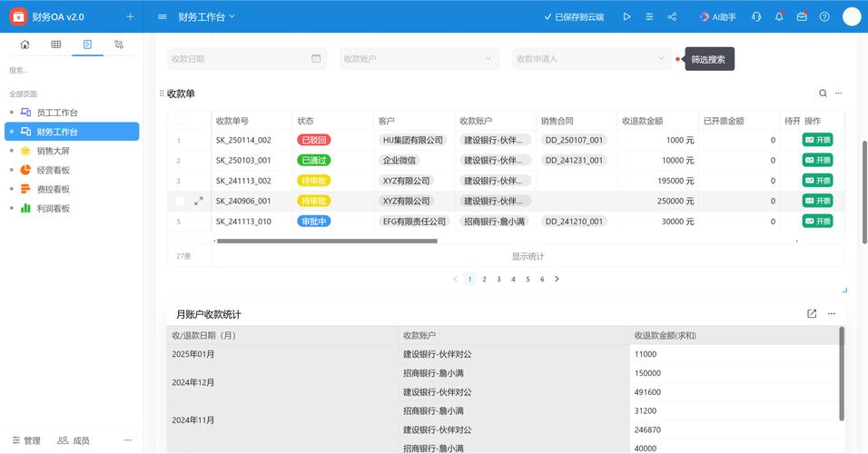Expand row SK_240906_001 with expand icon

point(199,201)
